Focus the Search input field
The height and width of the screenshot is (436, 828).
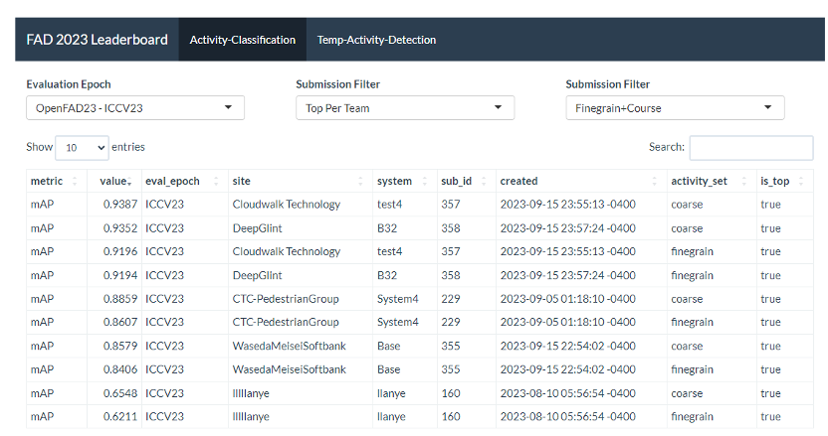pyautogui.click(x=751, y=147)
